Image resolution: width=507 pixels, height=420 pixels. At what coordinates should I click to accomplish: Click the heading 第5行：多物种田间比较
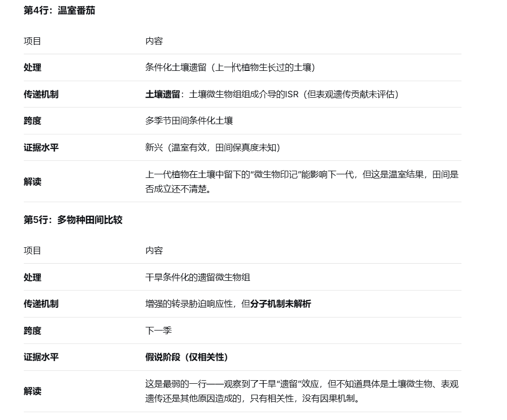73,220
